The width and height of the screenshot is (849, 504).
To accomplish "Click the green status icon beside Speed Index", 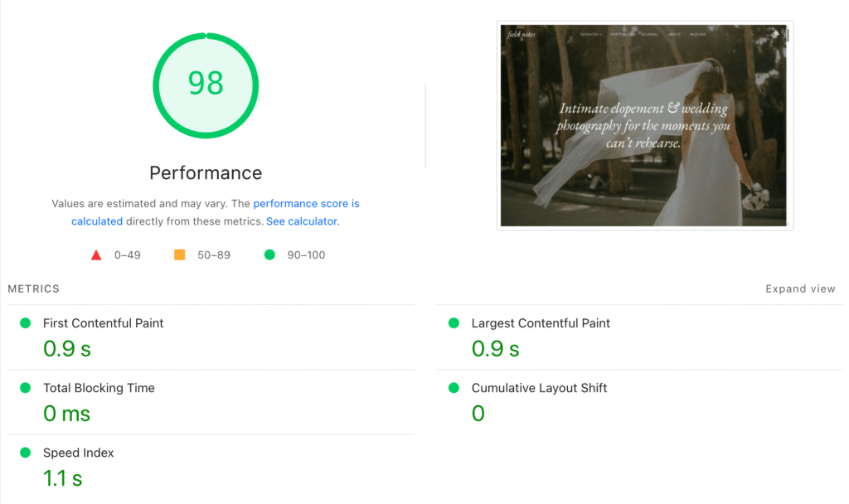I will (x=27, y=453).
